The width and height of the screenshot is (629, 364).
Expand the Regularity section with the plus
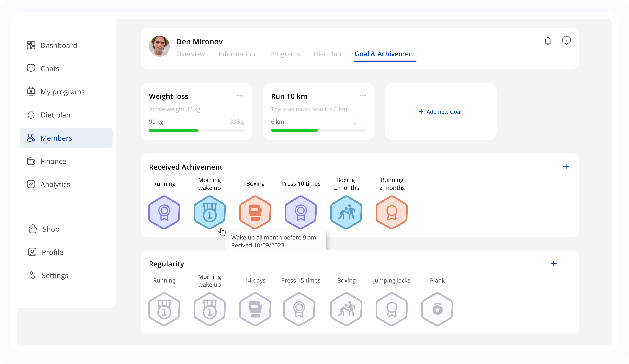point(554,263)
